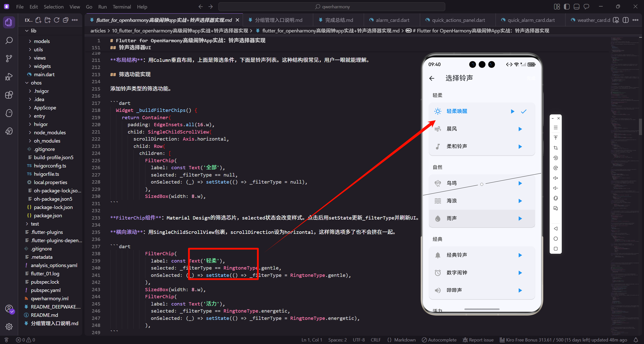Open the Accounts icon in activity bar
Viewport: 644px width, 344px height.
9,309
